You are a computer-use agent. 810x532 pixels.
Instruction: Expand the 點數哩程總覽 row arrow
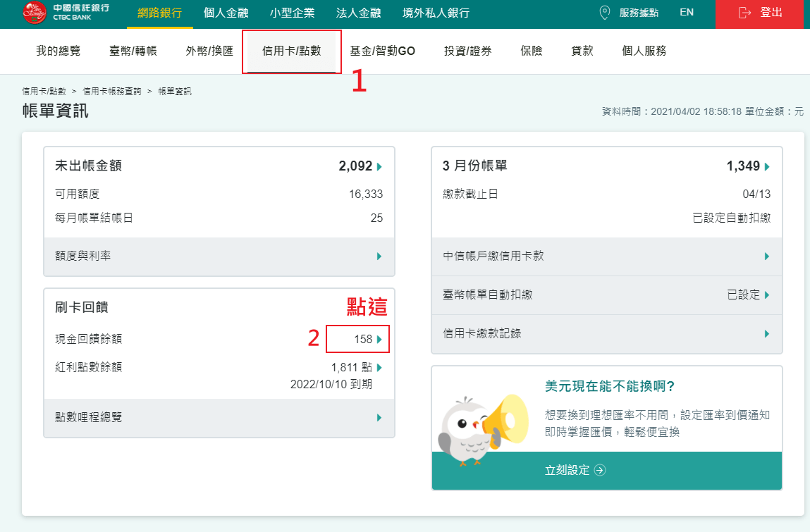pos(380,417)
